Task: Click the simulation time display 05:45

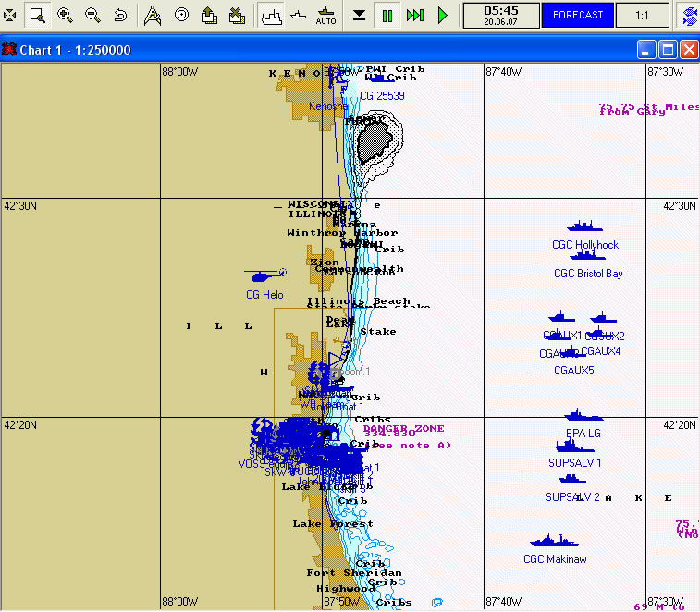Action: point(501,16)
